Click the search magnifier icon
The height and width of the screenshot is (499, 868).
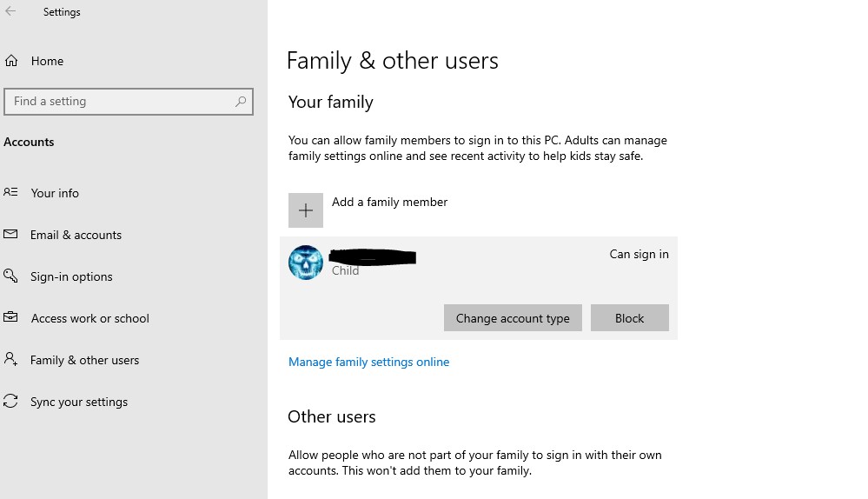tap(241, 102)
